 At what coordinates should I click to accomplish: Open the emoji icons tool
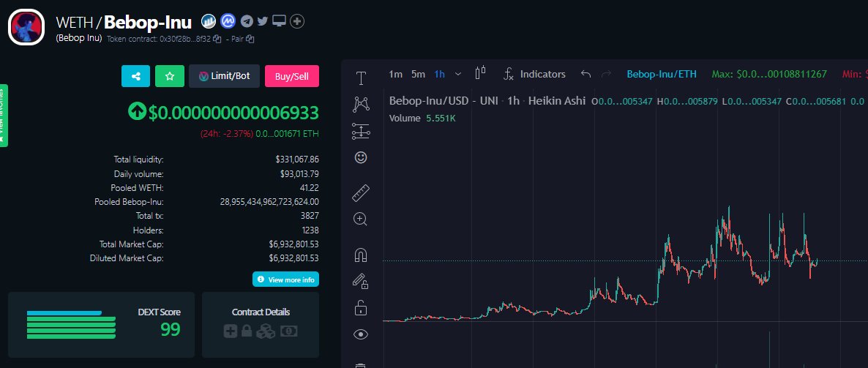361,158
